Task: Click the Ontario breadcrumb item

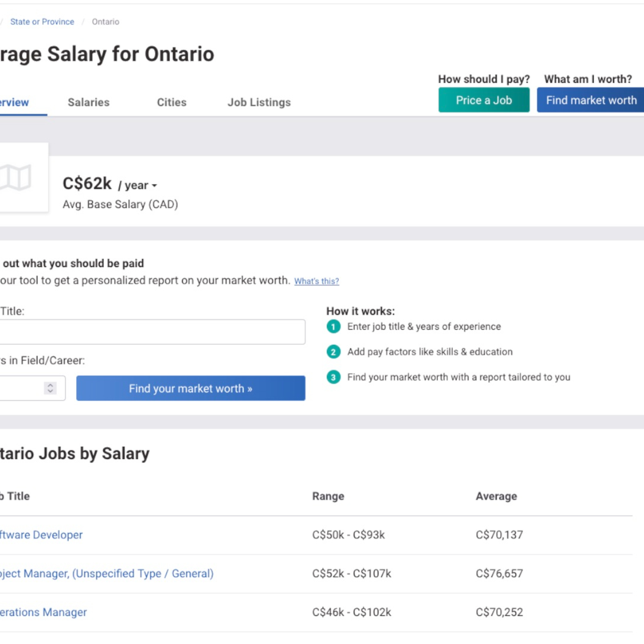Action: pyautogui.click(x=105, y=22)
